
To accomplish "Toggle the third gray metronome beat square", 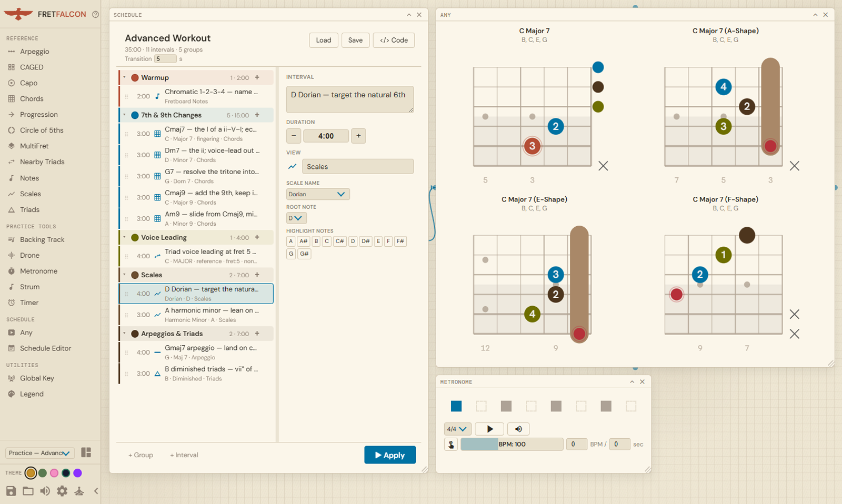I will [506, 406].
